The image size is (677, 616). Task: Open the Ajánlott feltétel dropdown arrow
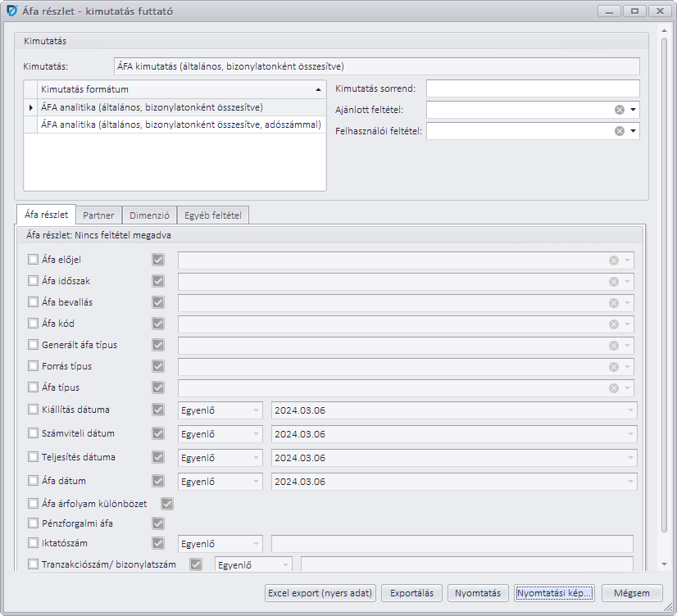[633, 110]
